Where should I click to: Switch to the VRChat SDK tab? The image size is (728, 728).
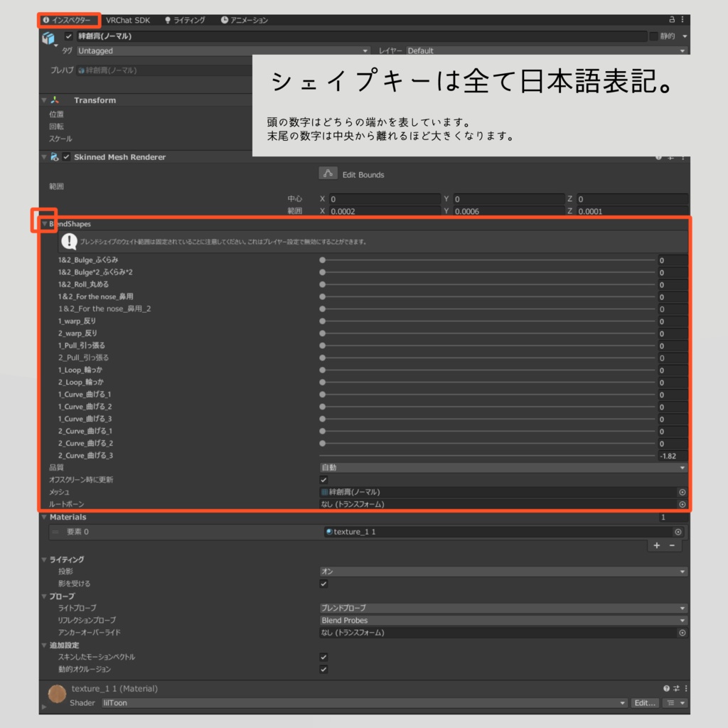click(128, 20)
